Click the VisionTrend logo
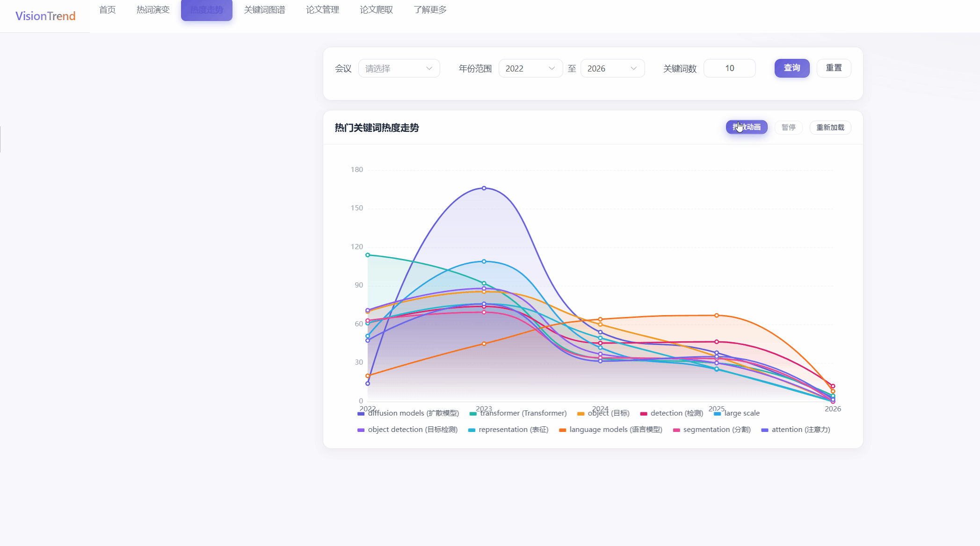 pos(45,16)
